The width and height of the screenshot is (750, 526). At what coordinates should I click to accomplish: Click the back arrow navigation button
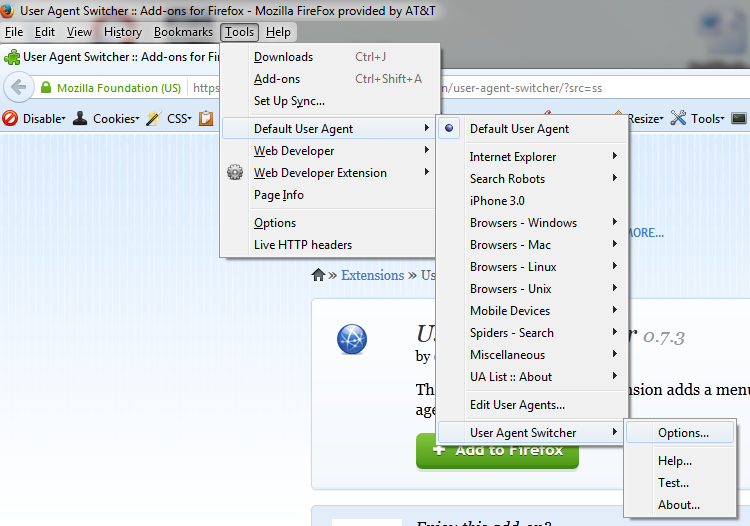coord(19,88)
